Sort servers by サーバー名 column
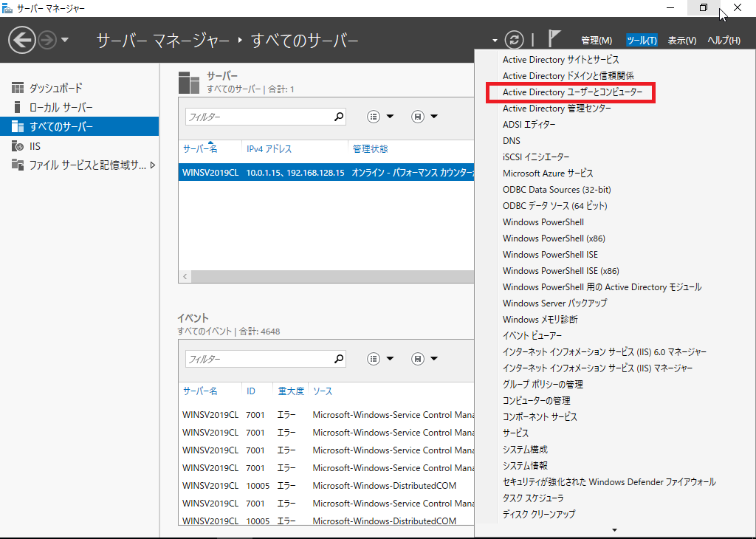The height and width of the screenshot is (539, 756). point(200,149)
